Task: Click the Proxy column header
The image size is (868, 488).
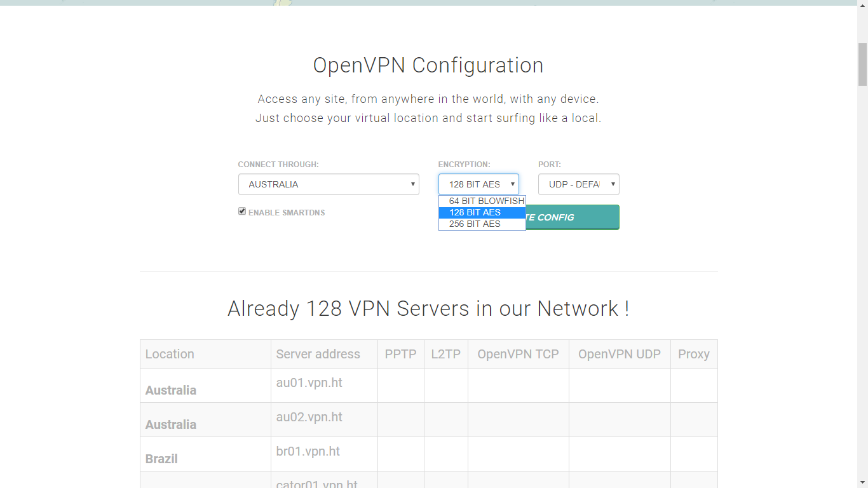Action: (694, 354)
